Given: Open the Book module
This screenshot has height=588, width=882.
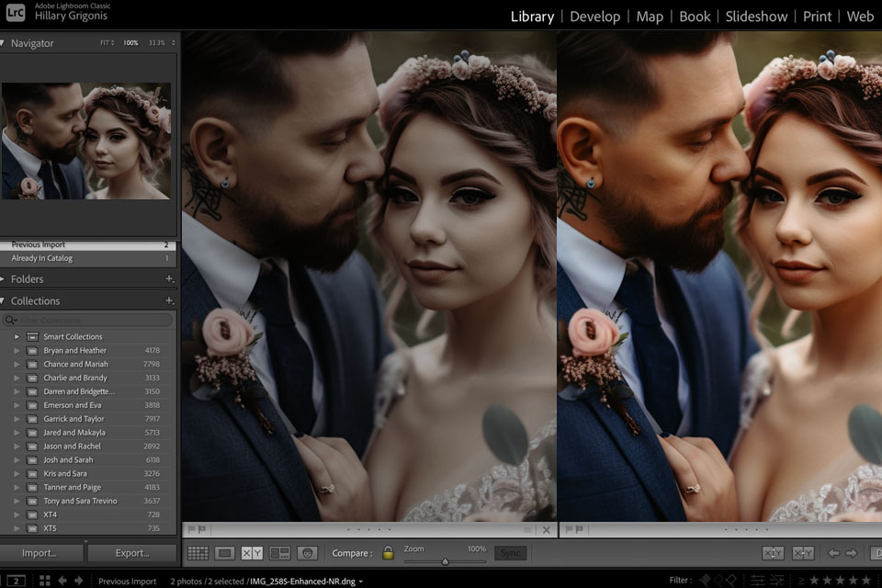Looking at the screenshot, I should click(x=695, y=17).
